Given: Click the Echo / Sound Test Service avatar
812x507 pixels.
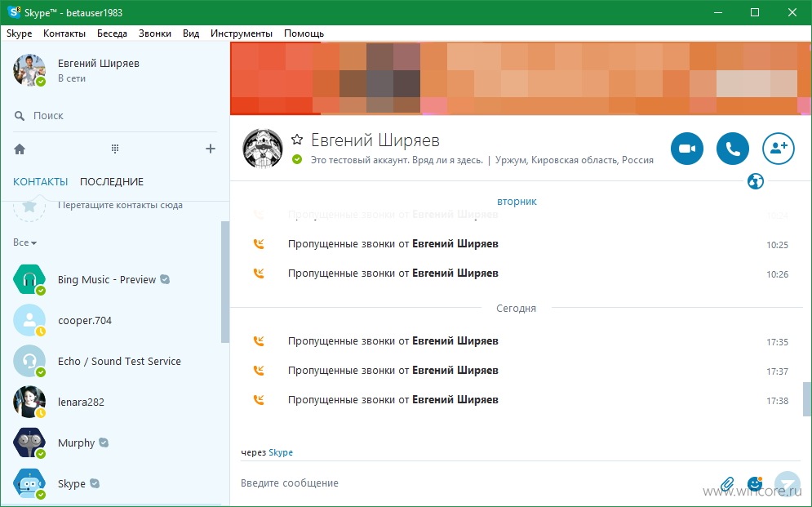Looking at the screenshot, I should point(29,361).
